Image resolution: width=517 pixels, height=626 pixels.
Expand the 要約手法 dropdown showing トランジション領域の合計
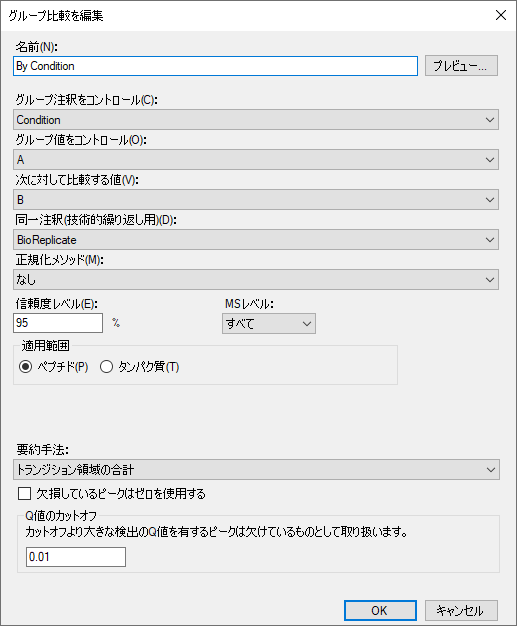pyautogui.click(x=256, y=470)
